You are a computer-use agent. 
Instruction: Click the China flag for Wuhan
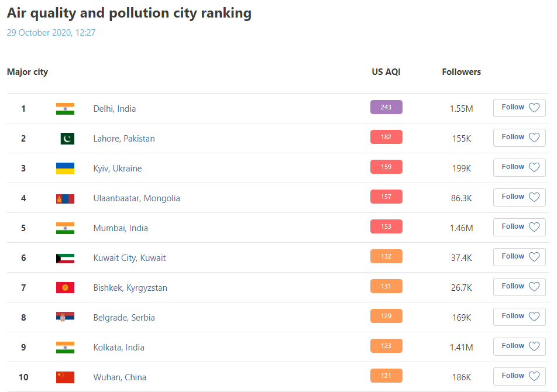tap(65, 377)
